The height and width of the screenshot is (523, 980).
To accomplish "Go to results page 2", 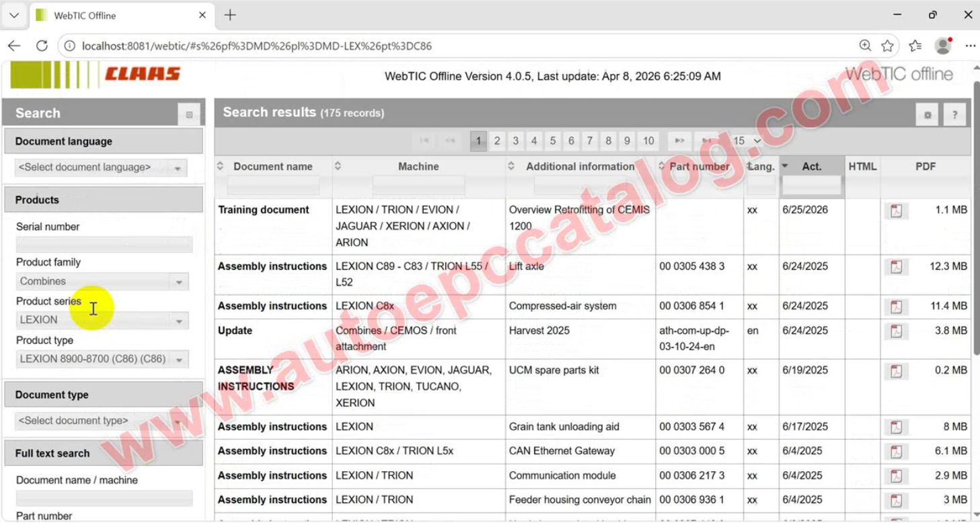I will (x=497, y=141).
